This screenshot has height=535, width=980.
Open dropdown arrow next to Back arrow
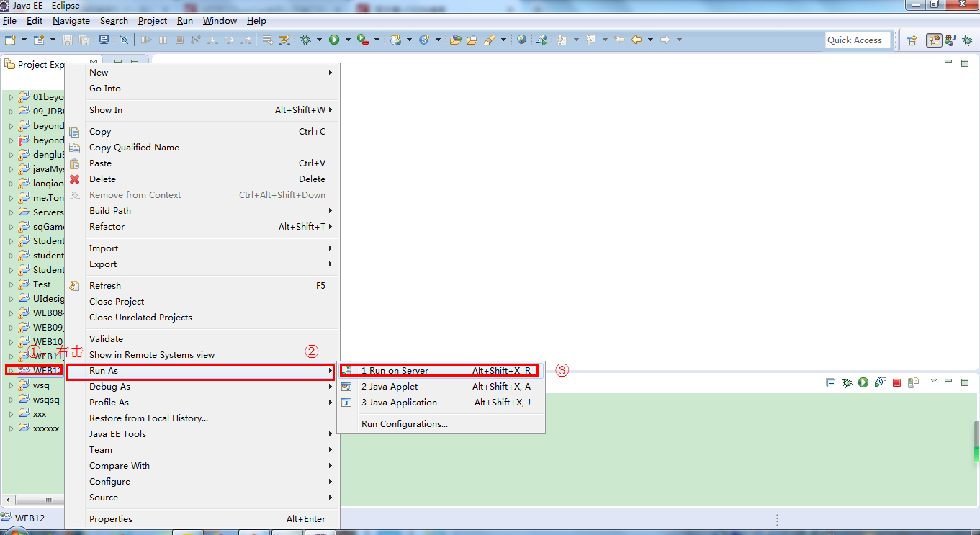point(650,40)
